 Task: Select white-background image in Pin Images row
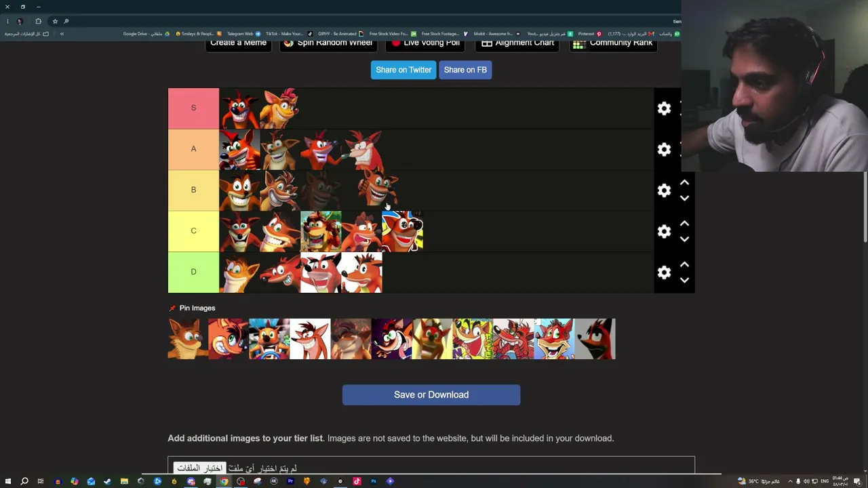pos(310,339)
